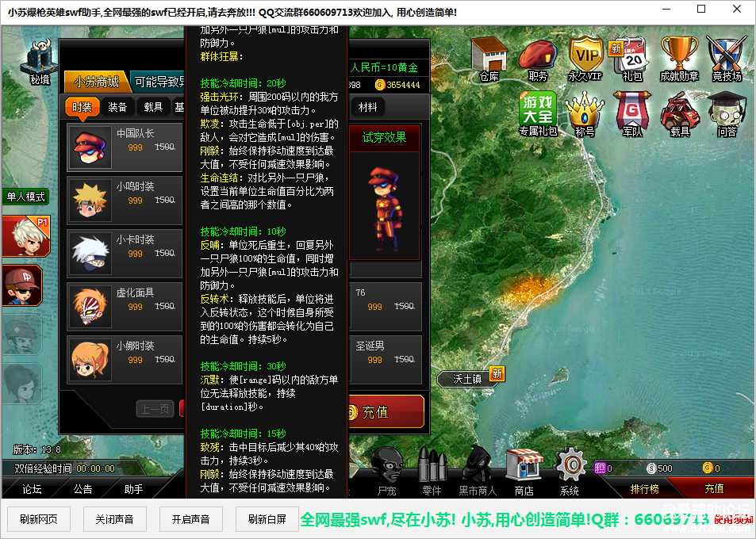
Task: Click the 上一页 previous page button
Action: pyautogui.click(x=155, y=410)
